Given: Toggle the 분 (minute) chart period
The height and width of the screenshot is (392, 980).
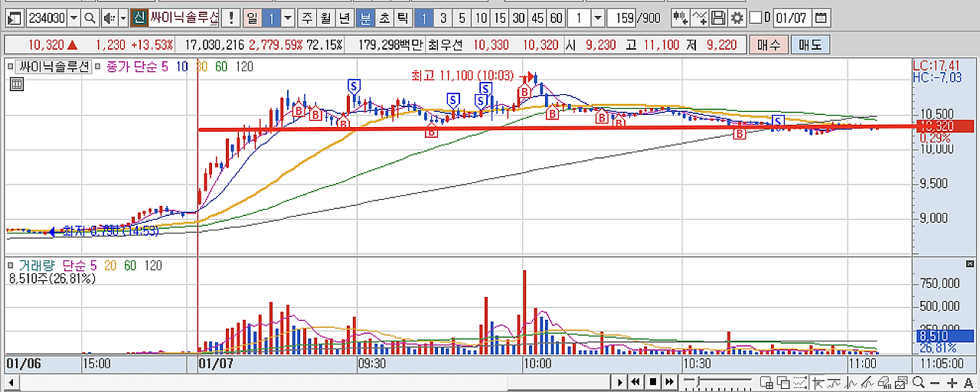Looking at the screenshot, I should (x=365, y=18).
